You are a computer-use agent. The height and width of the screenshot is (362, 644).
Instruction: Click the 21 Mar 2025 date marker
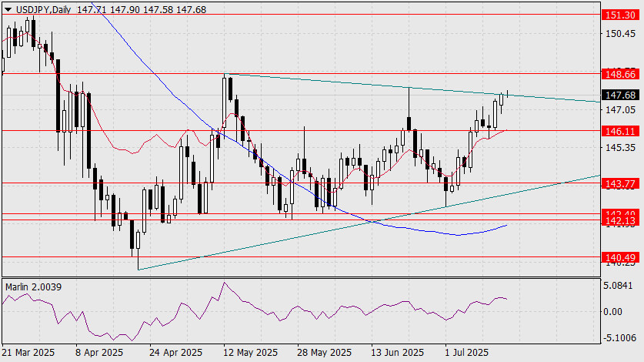28,353
